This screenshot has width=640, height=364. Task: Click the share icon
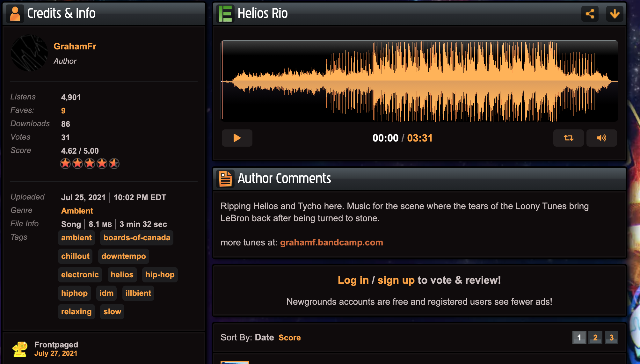(x=590, y=14)
